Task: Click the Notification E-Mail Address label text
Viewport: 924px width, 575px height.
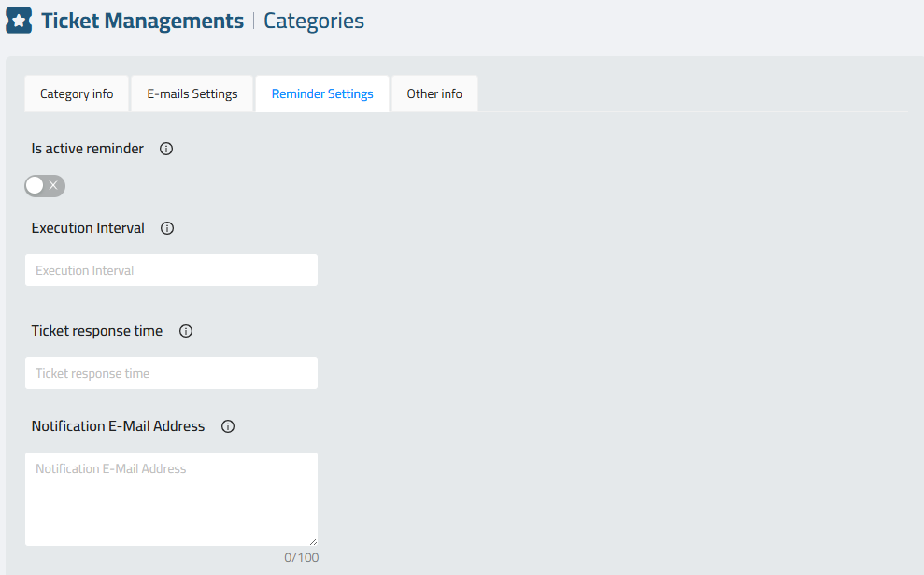Action: [x=118, y=426]
